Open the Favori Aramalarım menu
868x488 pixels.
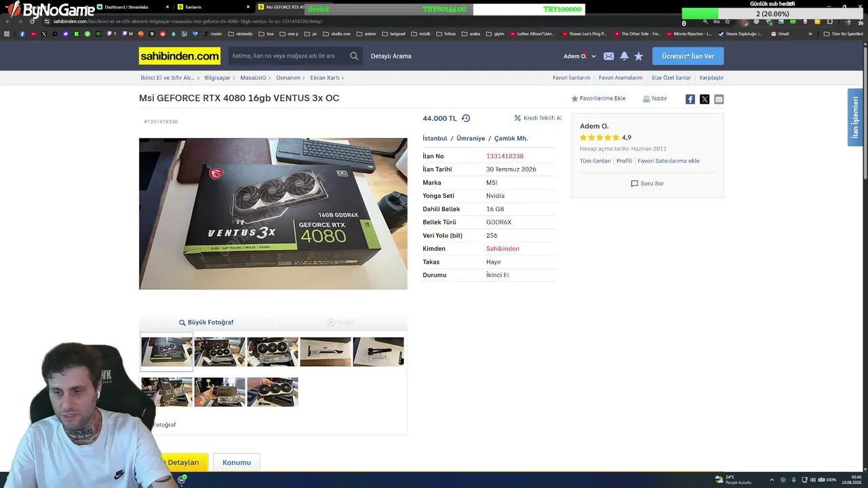pyautogui.click(x=620, y=78)
